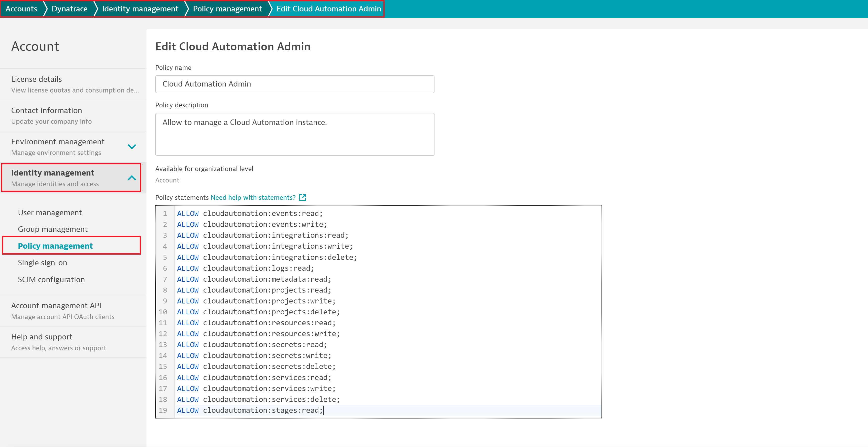
Task: Go to User management
Action: (x=50, y=212)
